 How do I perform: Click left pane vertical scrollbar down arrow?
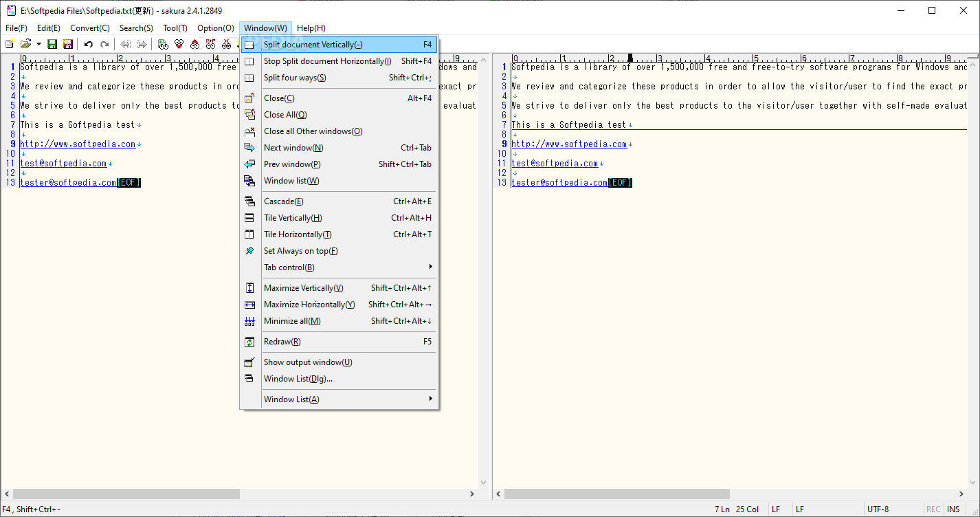pyautogui.click(x=484, y=483)
